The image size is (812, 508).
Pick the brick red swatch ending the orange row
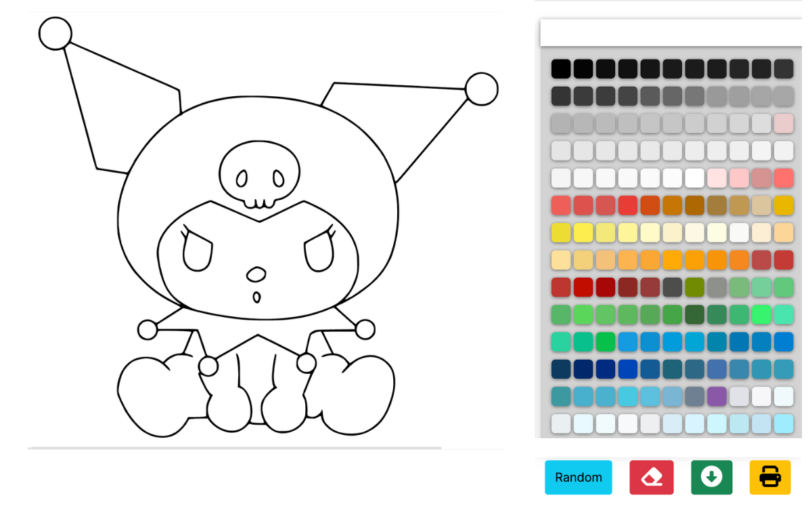[784, 260]
